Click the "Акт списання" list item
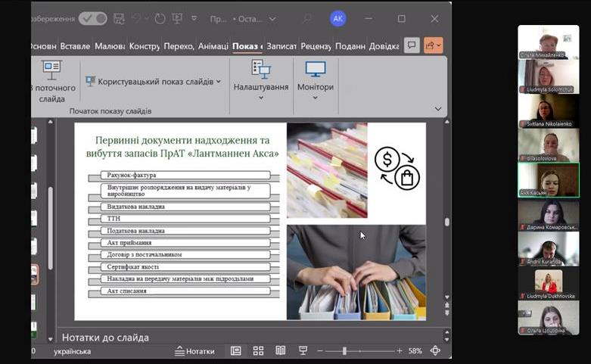 [x=185, y=291]
